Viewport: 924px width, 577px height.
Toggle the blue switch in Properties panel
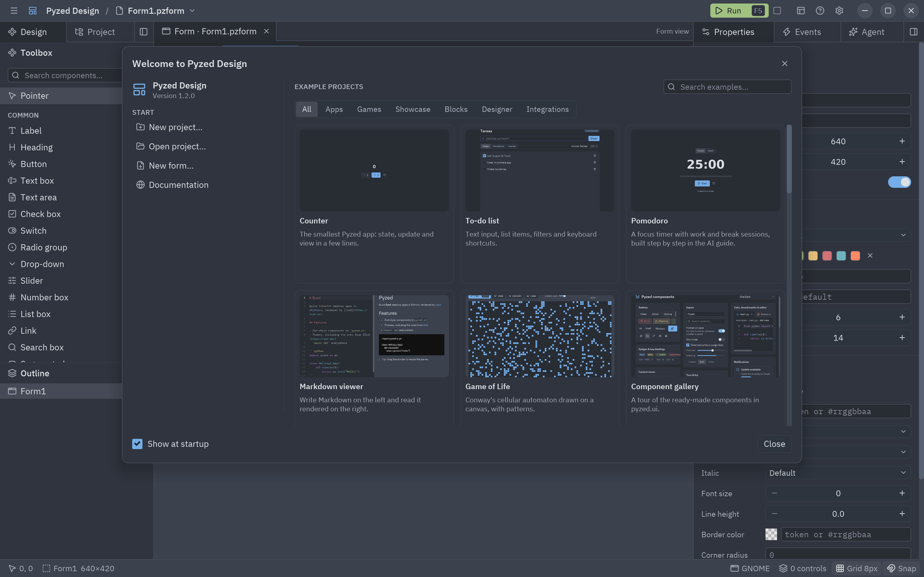(x=899, y=182)
